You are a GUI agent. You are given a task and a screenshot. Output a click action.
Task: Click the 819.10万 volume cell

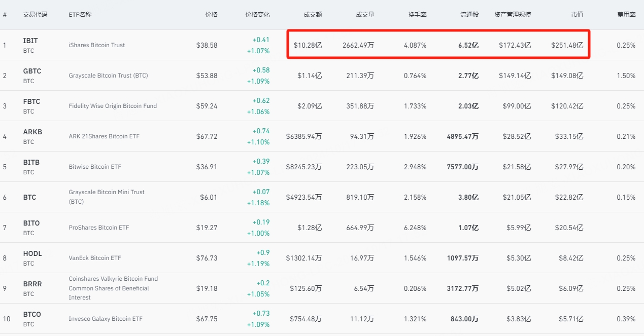360,197
